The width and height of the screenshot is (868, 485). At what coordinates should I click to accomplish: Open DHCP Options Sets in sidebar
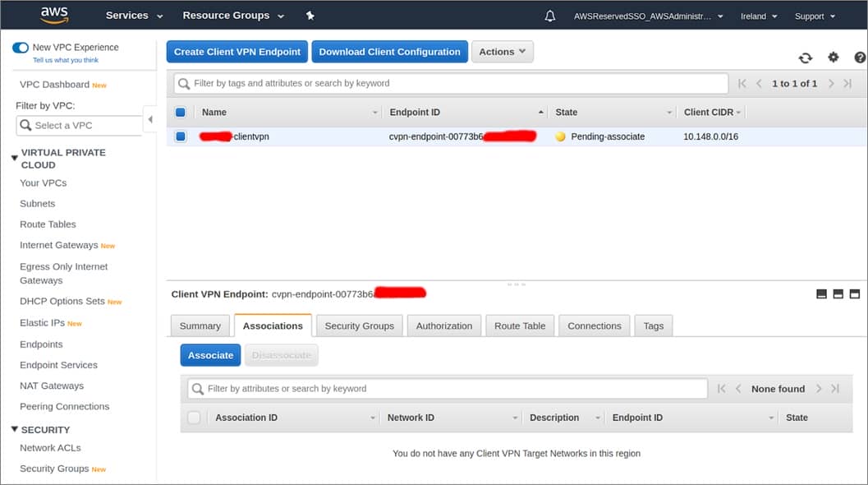tap(62, 301)
